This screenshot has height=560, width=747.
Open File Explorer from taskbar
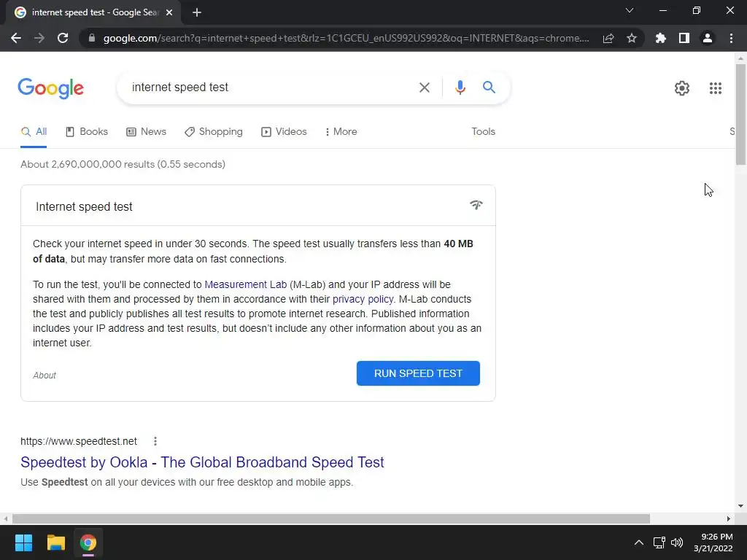[55, 542]
